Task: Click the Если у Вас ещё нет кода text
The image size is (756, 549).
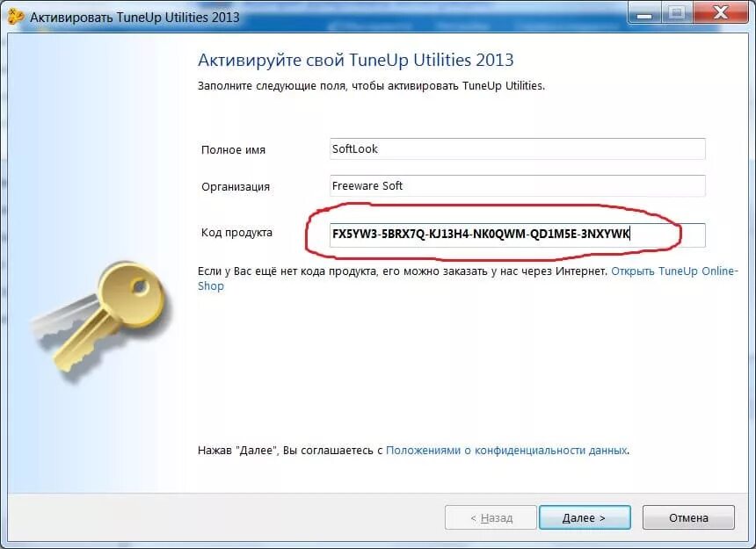Action: coord(402,271)
